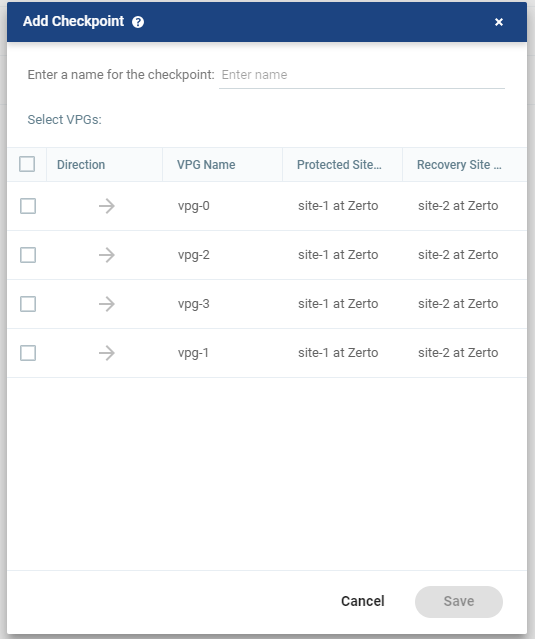Screen dimensions: 535x639
Task: Sort by the VPG Name column header
Action: pyautogui.click(x=206, y=165)
